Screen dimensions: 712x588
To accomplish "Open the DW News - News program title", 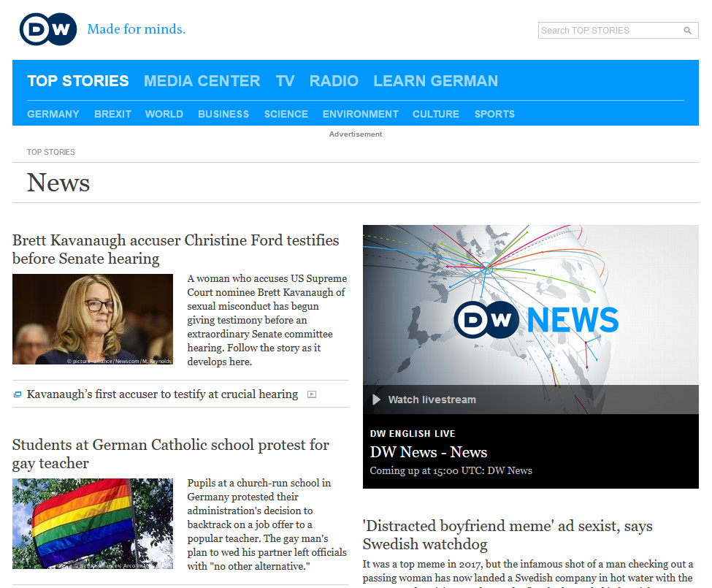I will 428,452.
